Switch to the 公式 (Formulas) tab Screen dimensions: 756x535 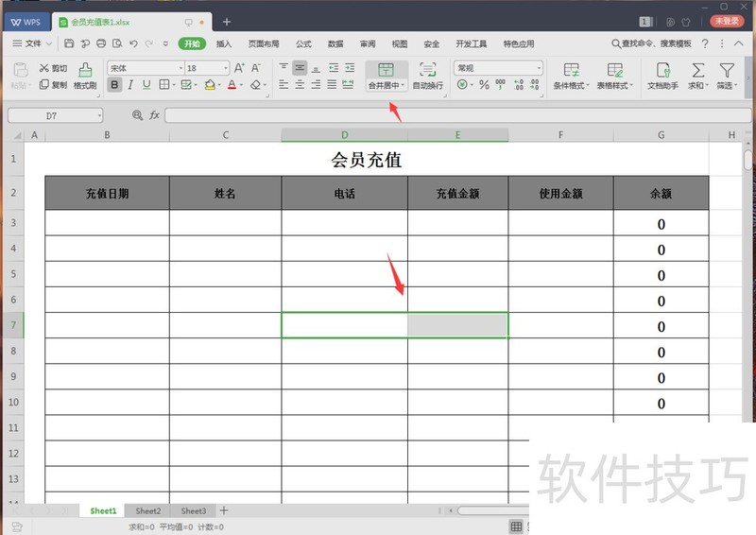(303, 43)
